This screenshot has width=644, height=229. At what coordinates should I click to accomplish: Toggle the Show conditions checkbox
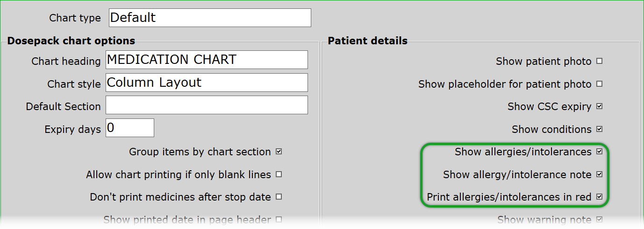pyautogui.click(x=600, y=129)
